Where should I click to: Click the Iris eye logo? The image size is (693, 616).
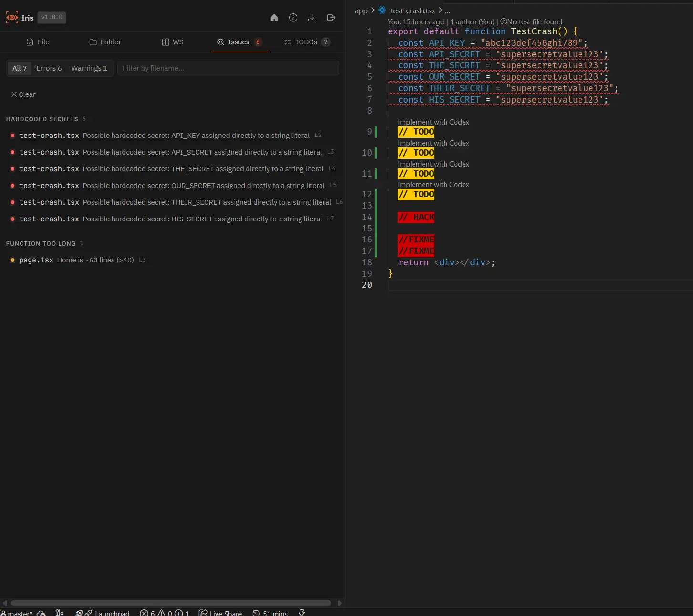(12, 18)
